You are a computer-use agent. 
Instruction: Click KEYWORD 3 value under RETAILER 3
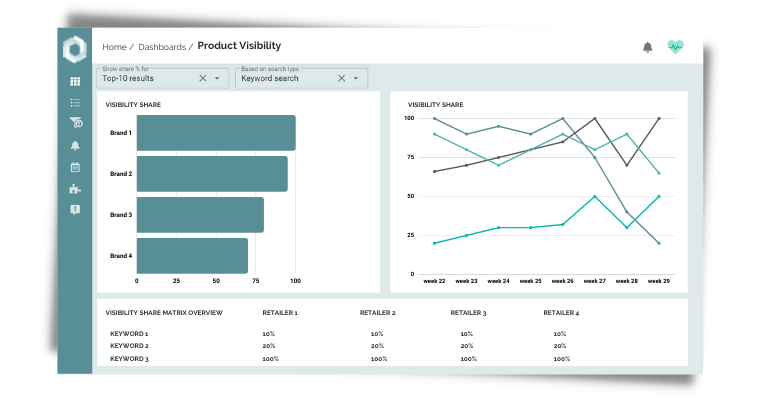tap(469, 359)
